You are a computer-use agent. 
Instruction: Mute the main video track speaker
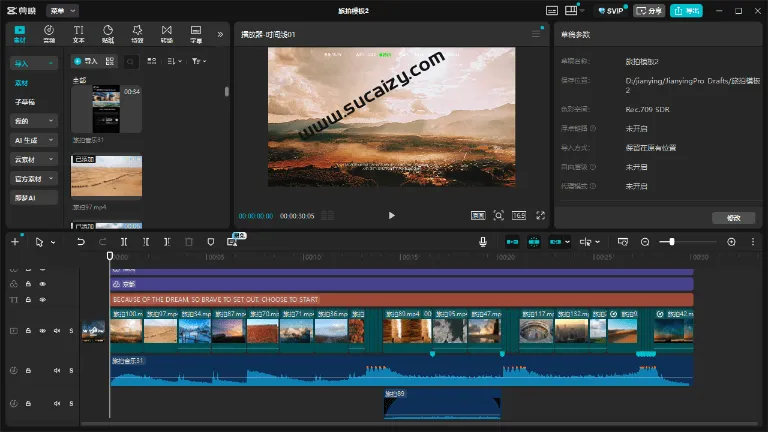point(57,330)
